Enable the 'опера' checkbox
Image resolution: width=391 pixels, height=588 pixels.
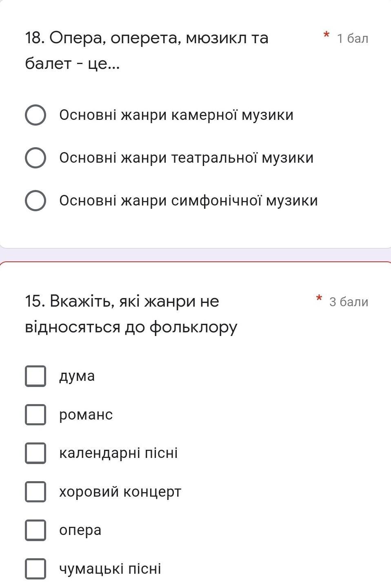[x=36, y=530]
